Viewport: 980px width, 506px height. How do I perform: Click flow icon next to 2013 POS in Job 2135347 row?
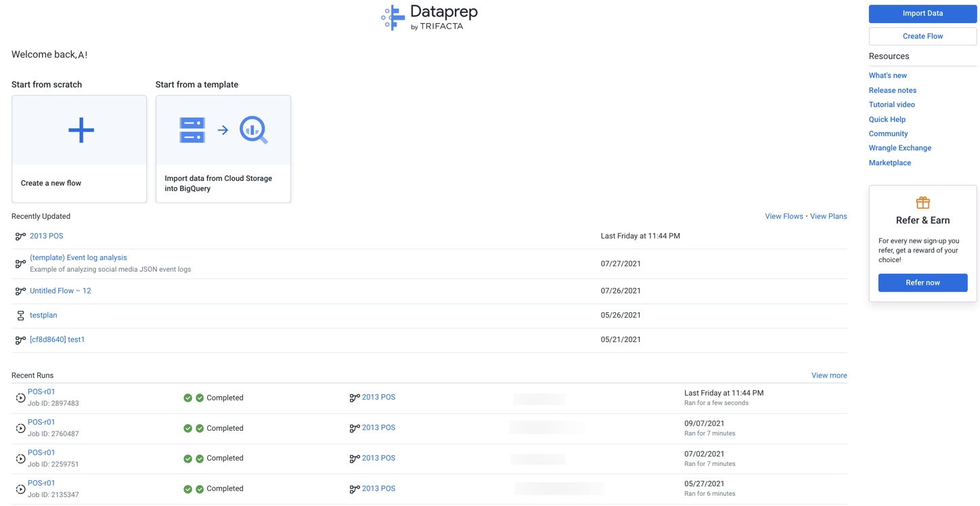355,489
